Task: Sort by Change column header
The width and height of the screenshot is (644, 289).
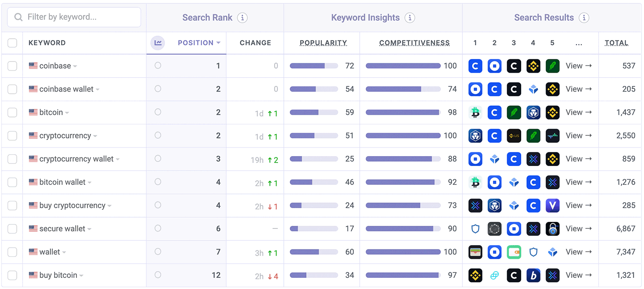Action: point(255,43)
